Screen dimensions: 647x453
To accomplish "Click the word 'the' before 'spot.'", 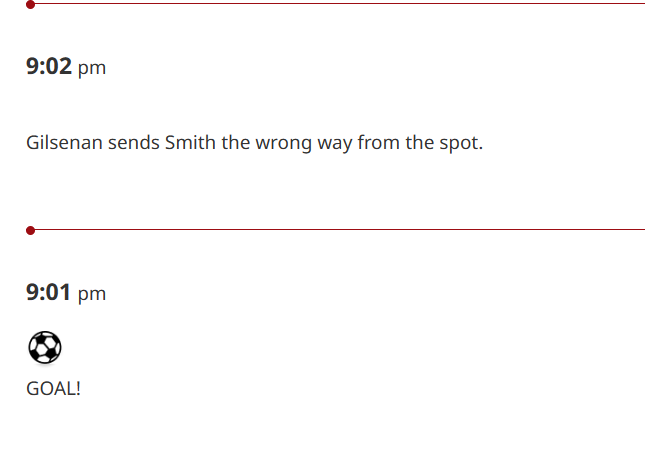I will tap(420, 143).
